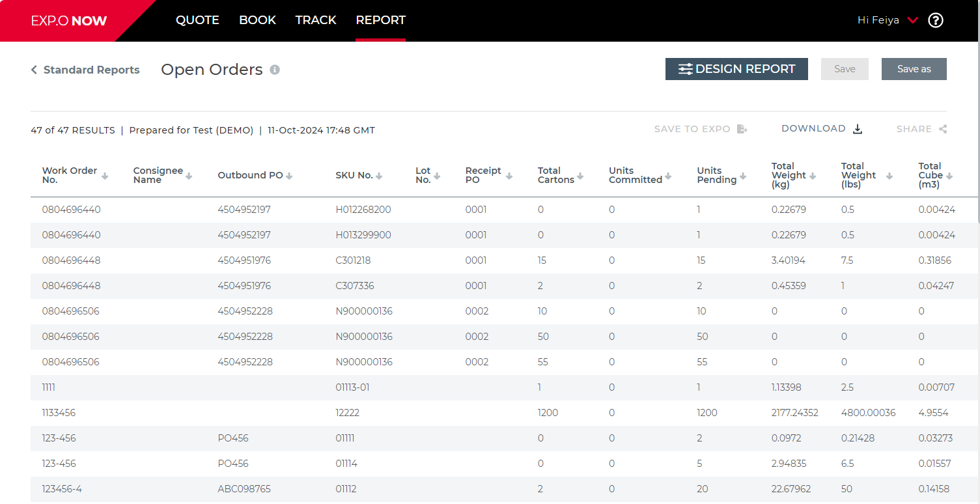Screen dimensions: 980x504
Task: Click cube value 4.9554
Action: click(934, 413)
